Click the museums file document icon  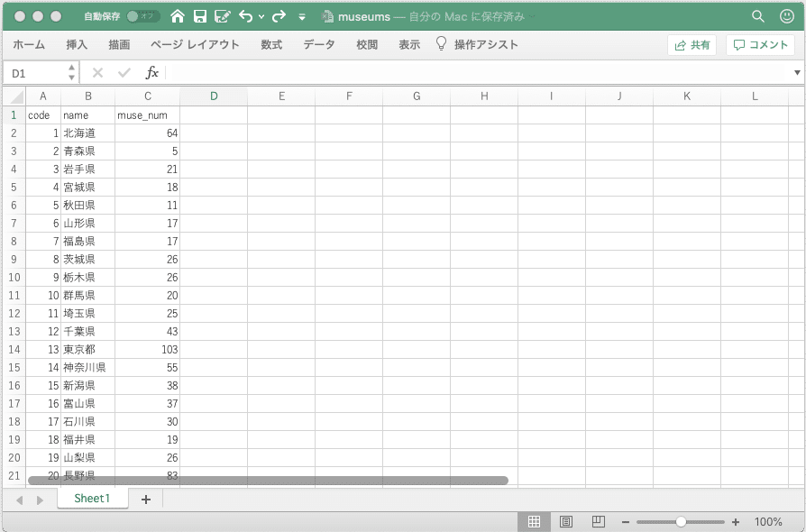coord(327,16)
